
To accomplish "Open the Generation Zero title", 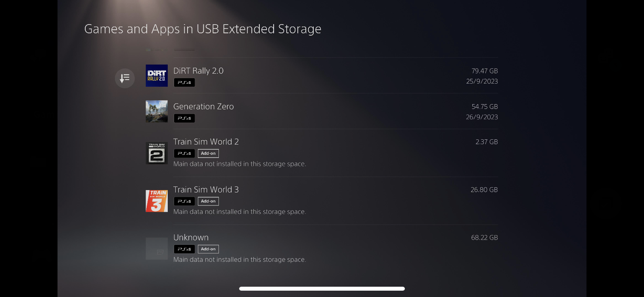I will tap(203, 107).
